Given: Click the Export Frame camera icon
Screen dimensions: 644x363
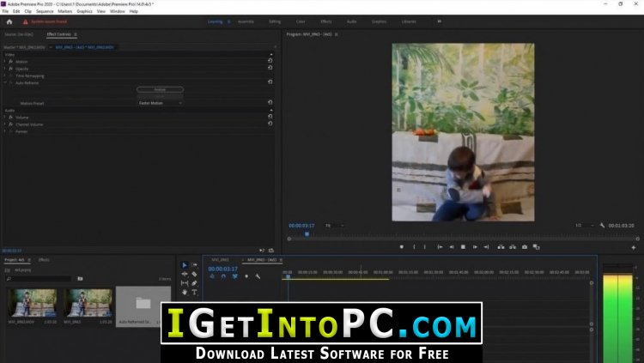Looking at the screenshot, I should pyautogui.click(x=525, y=247).
